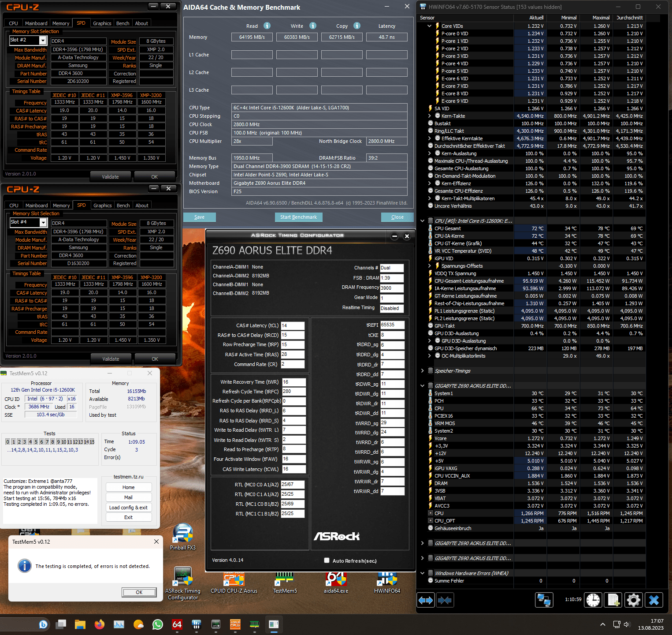Switch to Memory tab in upper CPU-Z window
The height and width of the screenshot is (635, 672).
[x=61, y=23]
